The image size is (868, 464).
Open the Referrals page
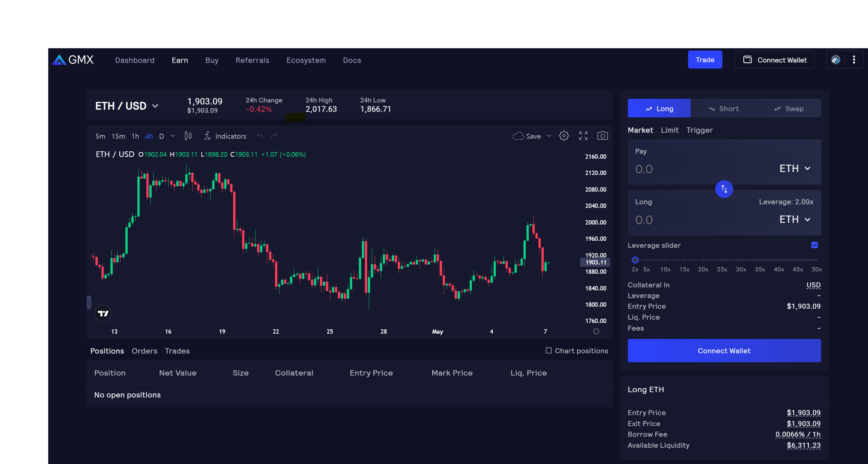click(252, 60)
